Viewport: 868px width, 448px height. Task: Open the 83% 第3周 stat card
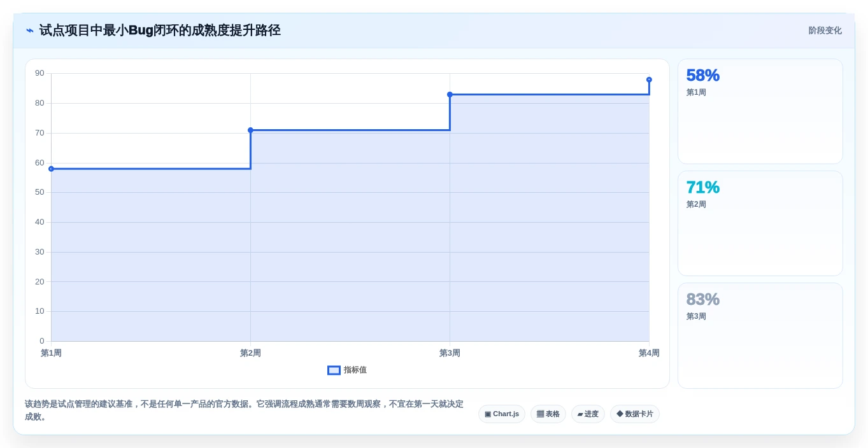point(760,335)
